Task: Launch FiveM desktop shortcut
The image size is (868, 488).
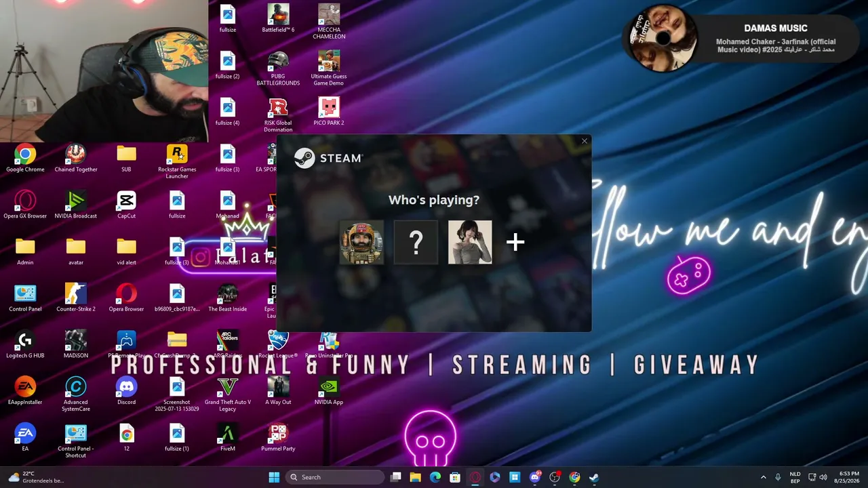Action: tap(228, 438)
